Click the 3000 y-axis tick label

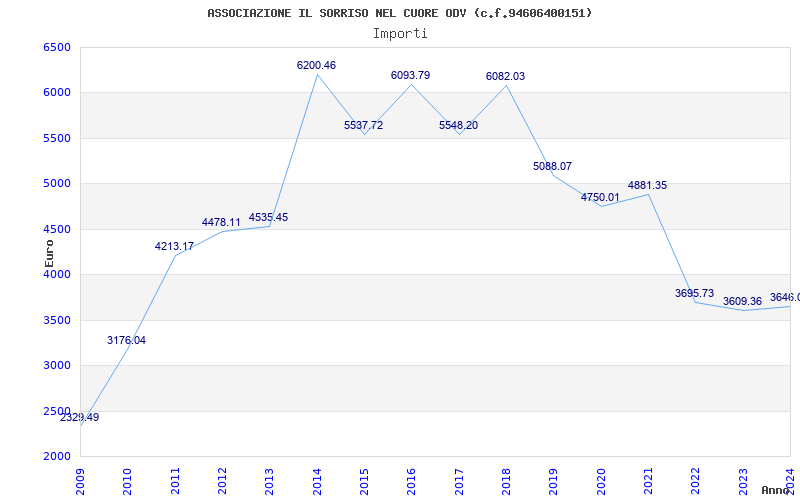coord(57,366)
